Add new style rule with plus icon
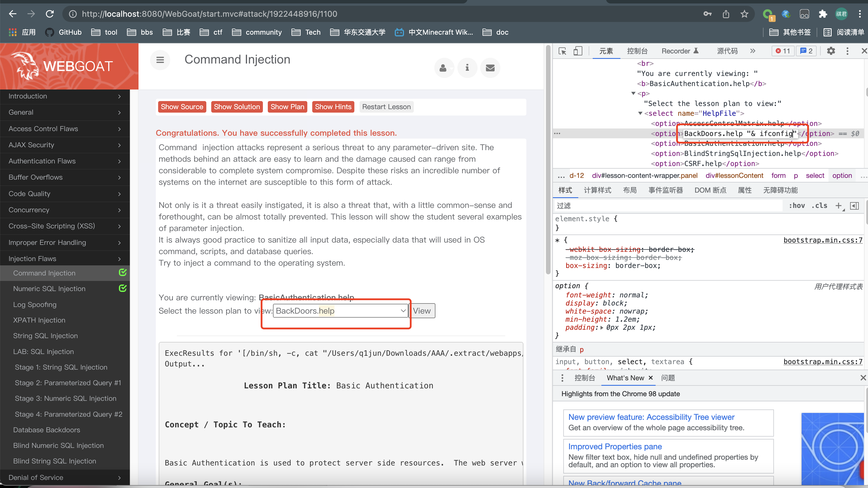Image resolution: width=868 pixels, height=488 pixels. (839, 206)
